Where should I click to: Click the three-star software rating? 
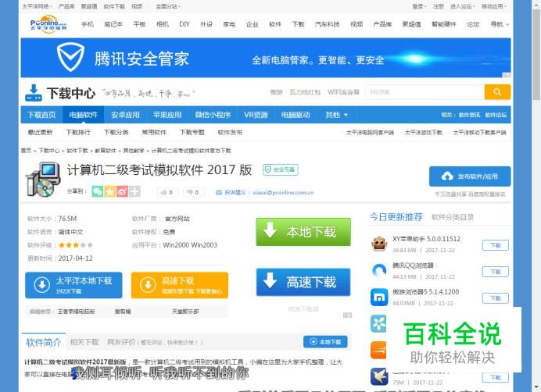(x=76, y=245)
